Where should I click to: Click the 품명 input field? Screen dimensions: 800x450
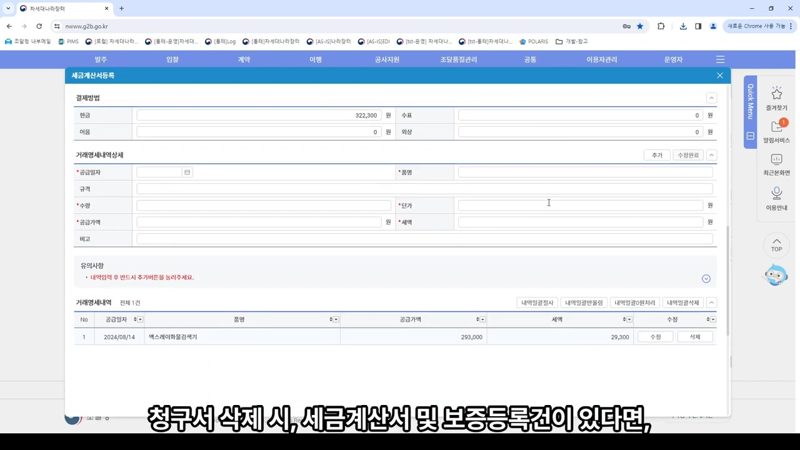585,172
